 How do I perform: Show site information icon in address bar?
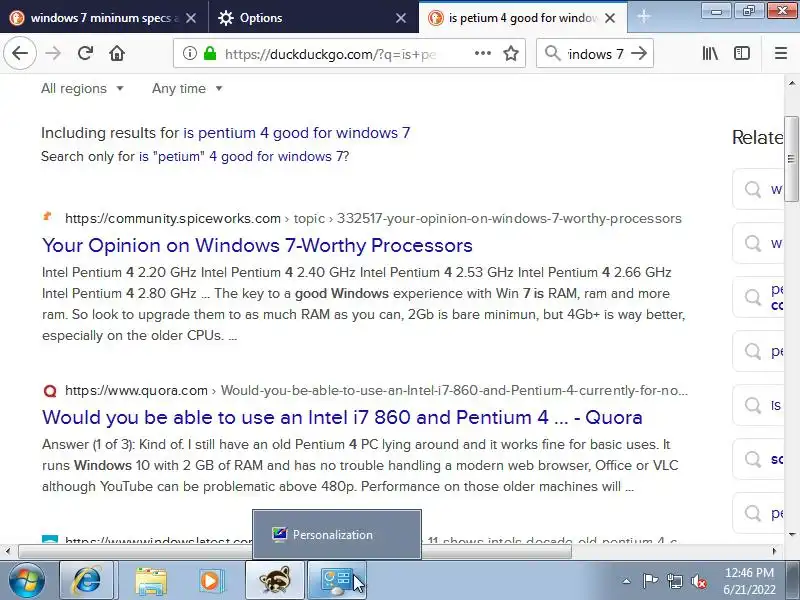click(190, 53)
